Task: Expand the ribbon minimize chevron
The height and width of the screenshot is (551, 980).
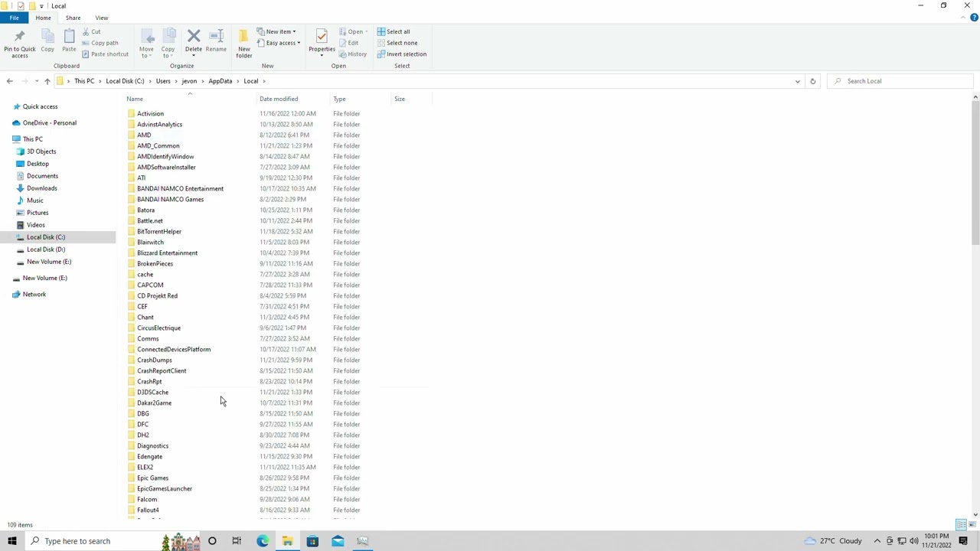Action: [x=964, y=18]
